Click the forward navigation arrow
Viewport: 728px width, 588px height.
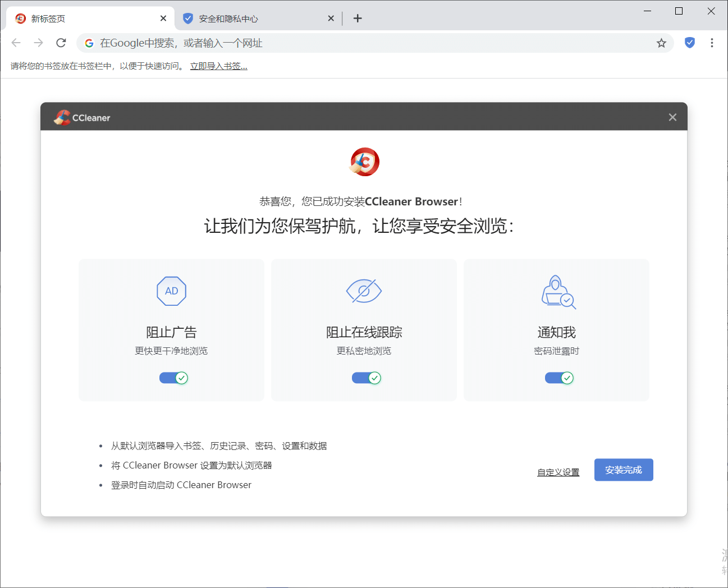point(39,43)
